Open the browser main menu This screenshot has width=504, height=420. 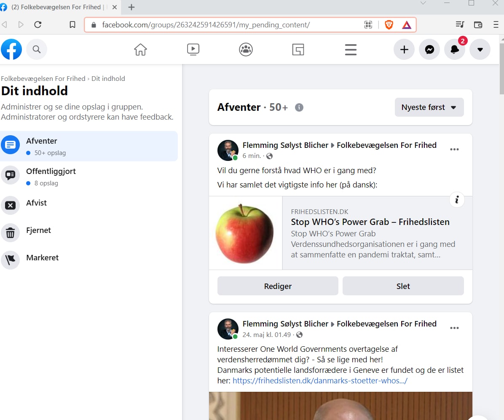496,25
